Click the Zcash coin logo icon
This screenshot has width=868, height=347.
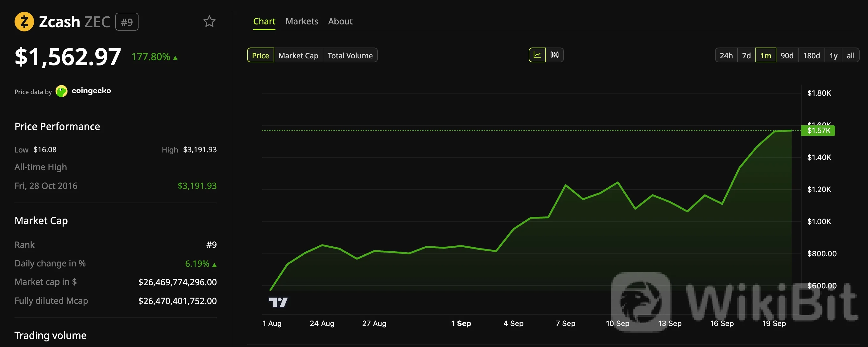click(24, 22)
